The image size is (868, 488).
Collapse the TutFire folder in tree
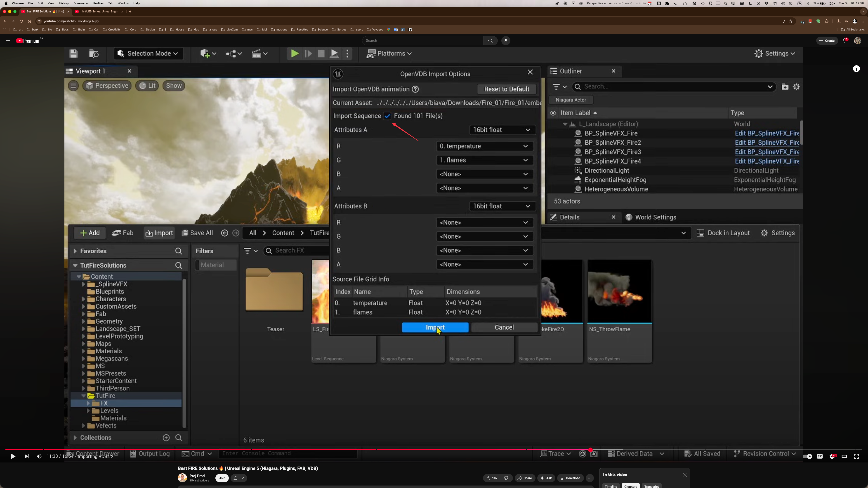pos(83,396)
